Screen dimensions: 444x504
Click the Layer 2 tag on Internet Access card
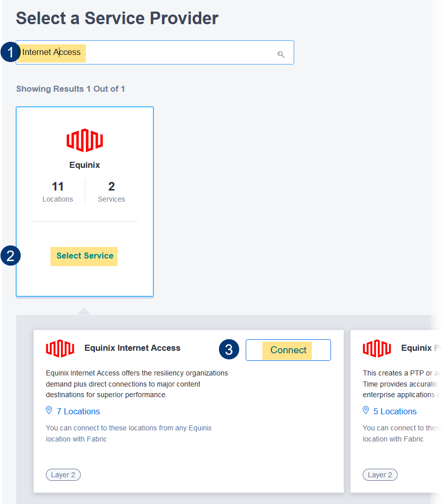(x=63, y=475)
